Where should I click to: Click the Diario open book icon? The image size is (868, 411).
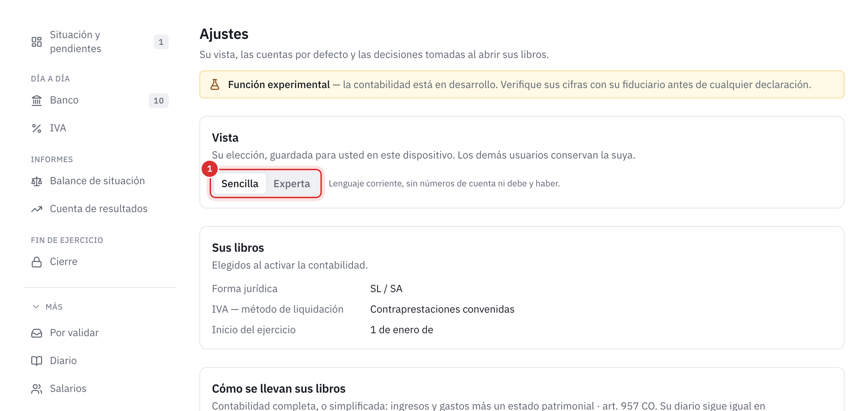(x=37, y=361)
